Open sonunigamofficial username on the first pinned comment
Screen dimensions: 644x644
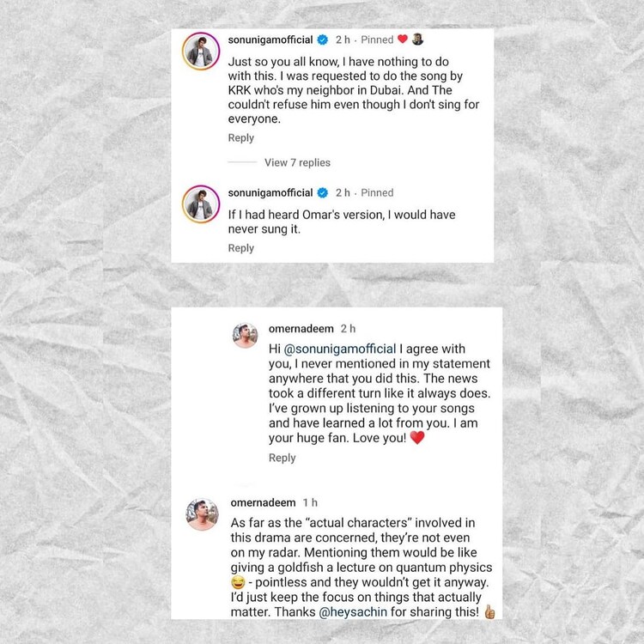click(270, 39)
